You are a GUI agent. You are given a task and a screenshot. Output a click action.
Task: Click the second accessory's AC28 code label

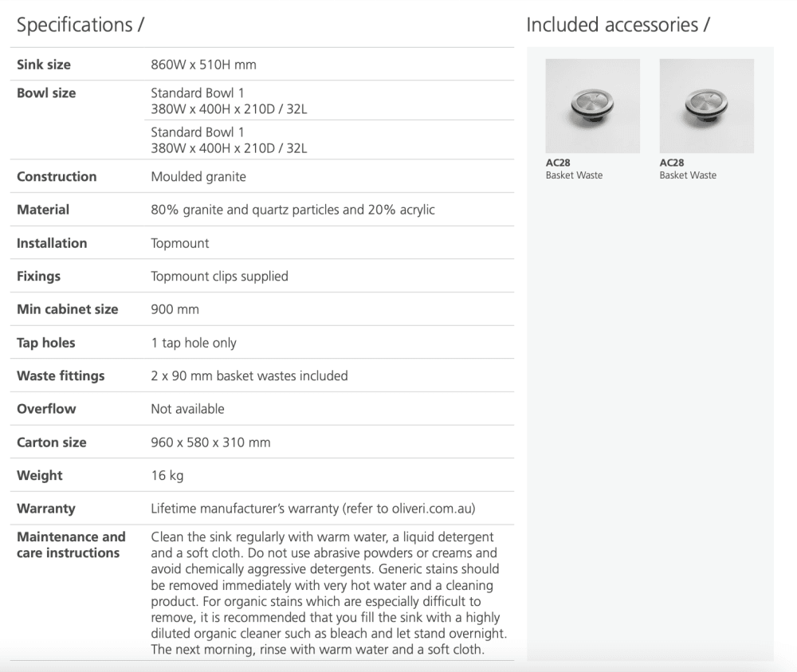click(x=672, y=163)
